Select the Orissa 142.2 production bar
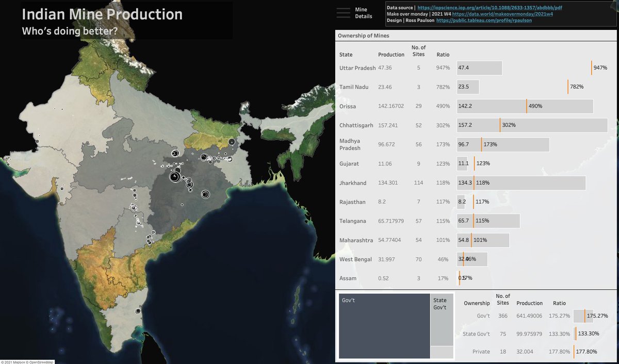 click(525, 106)
